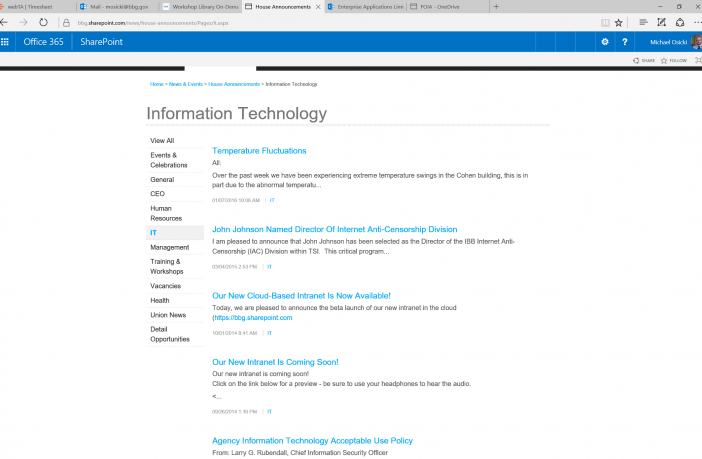
Task: Select Union News category in sidebar
Action: point(168,315)
